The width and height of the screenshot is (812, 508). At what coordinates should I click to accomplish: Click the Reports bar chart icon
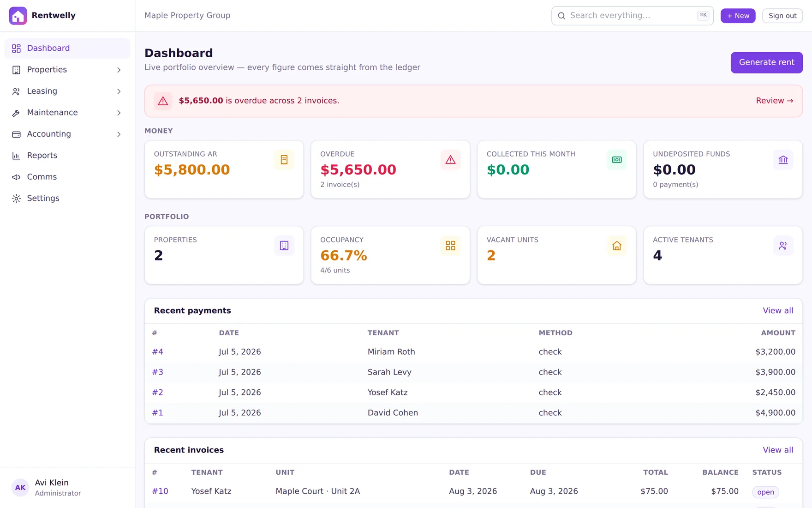point(16,156)
